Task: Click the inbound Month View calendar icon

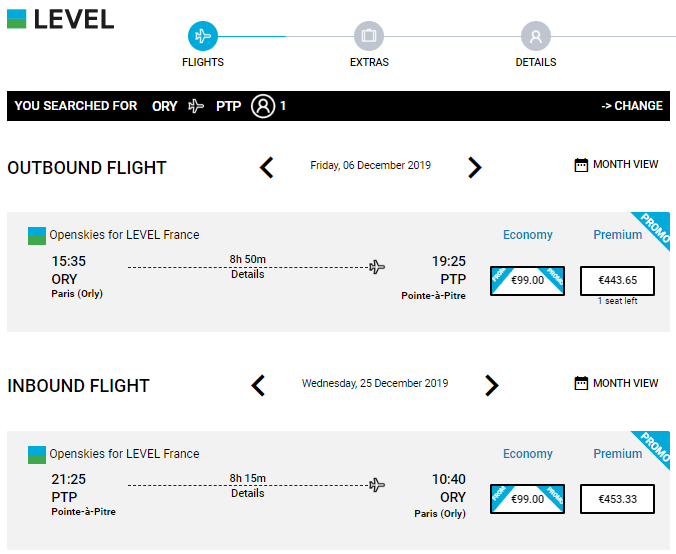Action: coord(581,383)
